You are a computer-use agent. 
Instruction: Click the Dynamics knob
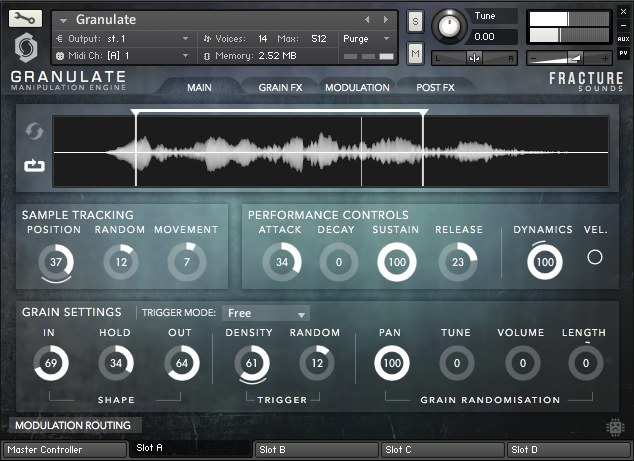pyautogui.click(x=545, y=262)
